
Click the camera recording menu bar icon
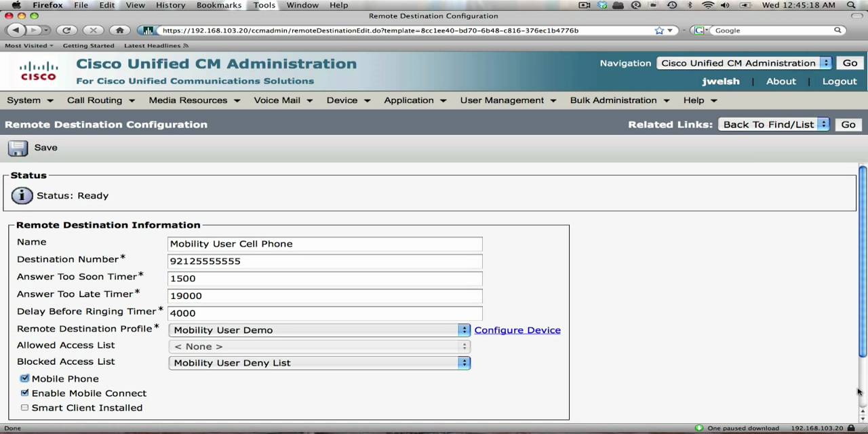[585, 5]
